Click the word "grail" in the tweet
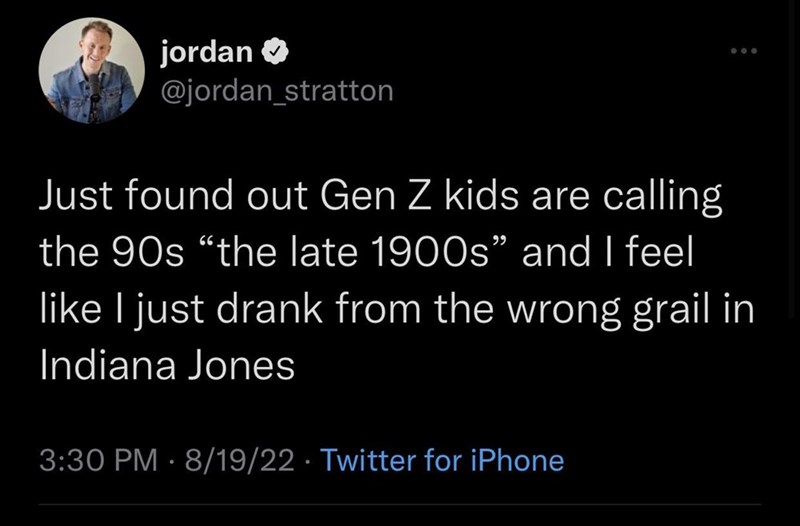The image size is (800, 526). pyautogui.click(x=665, y=309)
